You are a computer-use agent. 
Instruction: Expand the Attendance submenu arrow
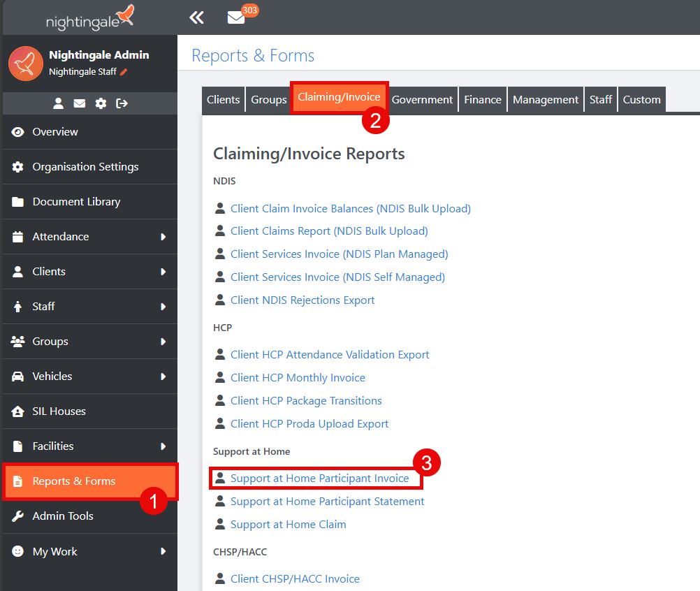coord(163,237)
